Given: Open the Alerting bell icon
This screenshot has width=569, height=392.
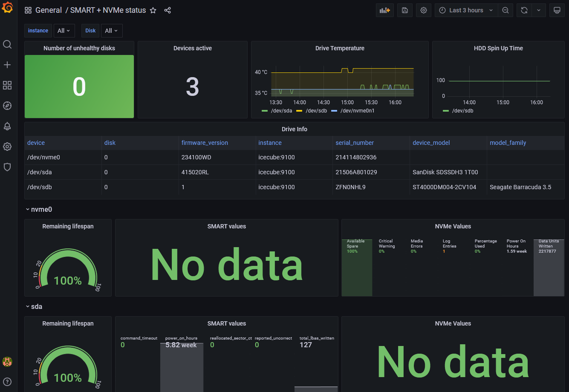Looking at the screenshot, I should 7,126.
